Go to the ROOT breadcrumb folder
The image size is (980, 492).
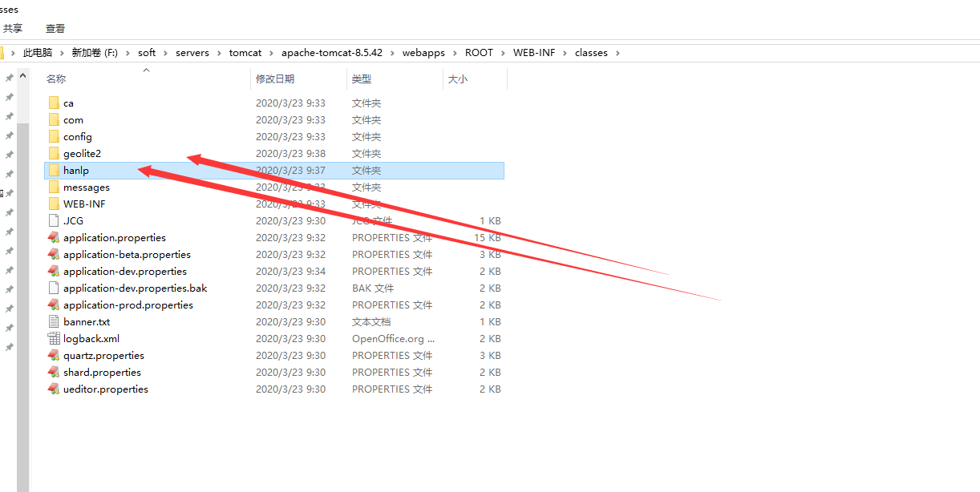[x=479, y=53]
